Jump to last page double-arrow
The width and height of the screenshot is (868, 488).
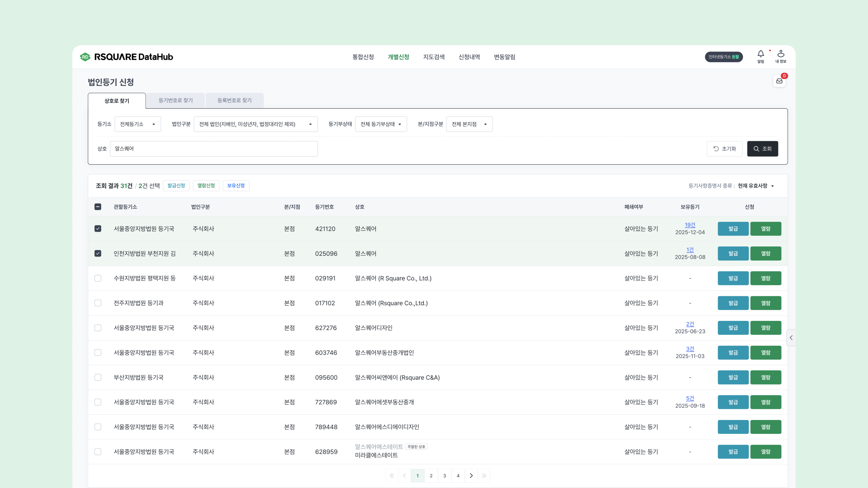click(484, 476)
